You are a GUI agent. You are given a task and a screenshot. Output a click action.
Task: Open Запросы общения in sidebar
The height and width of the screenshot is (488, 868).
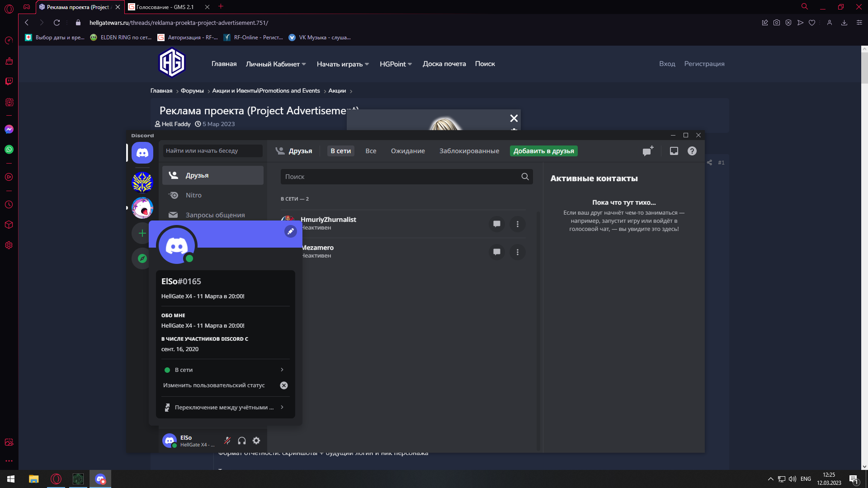point(213,215)
